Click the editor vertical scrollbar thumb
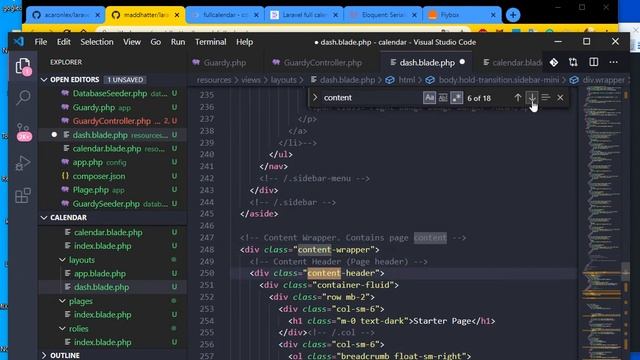640x360 pixels. (626, 271)
